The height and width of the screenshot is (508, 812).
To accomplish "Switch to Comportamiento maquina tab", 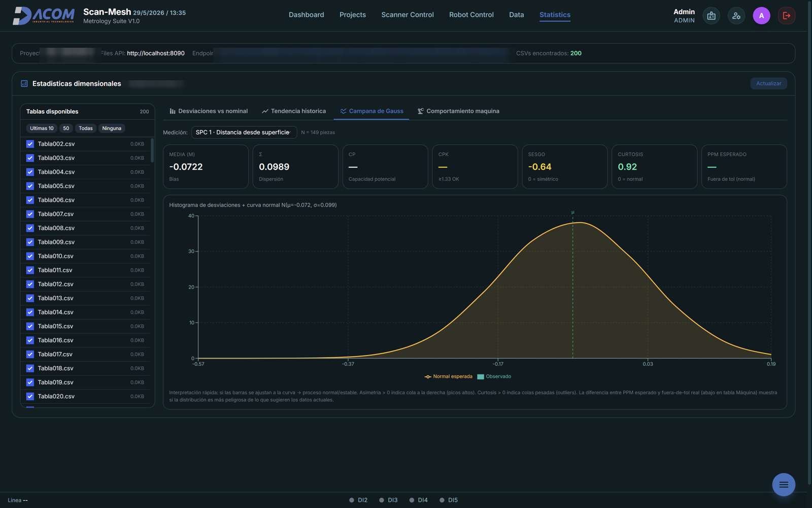I will [458, 111].
